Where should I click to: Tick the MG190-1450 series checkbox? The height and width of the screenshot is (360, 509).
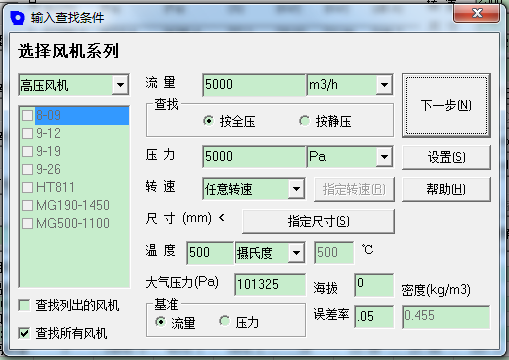tap(27, 205)
